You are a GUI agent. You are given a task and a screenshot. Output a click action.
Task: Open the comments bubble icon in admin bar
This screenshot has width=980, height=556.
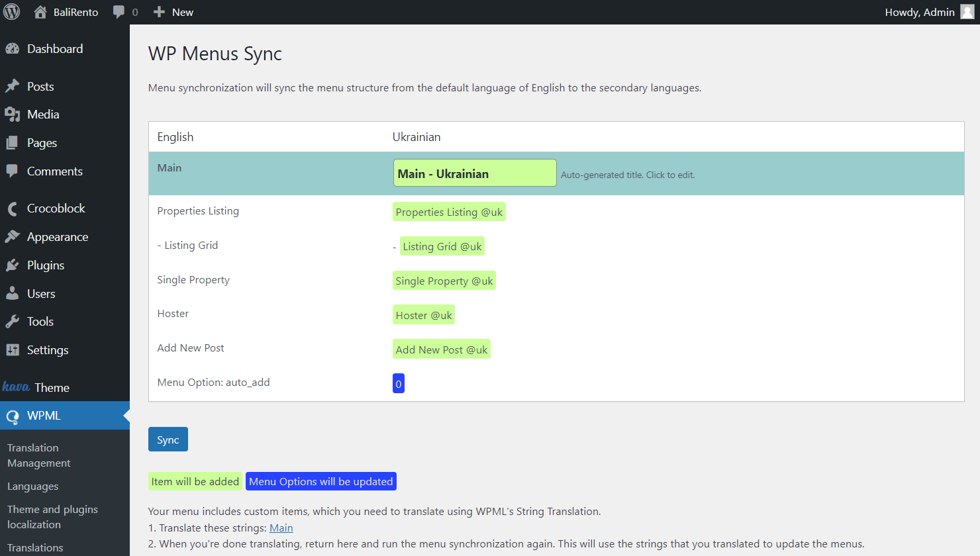pos(119,12)
